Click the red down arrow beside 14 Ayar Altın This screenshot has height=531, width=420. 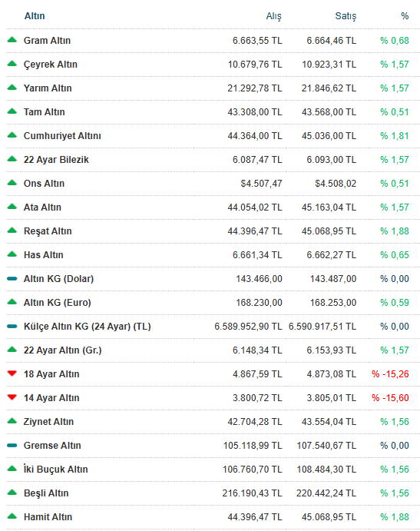12,397
